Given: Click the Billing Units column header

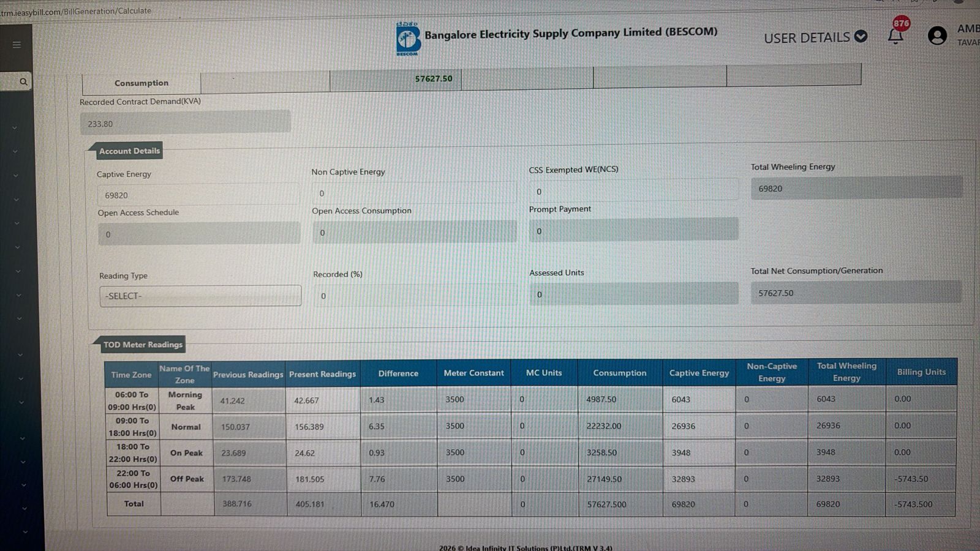Looking at the screenshot, I should tap(921, 372).
